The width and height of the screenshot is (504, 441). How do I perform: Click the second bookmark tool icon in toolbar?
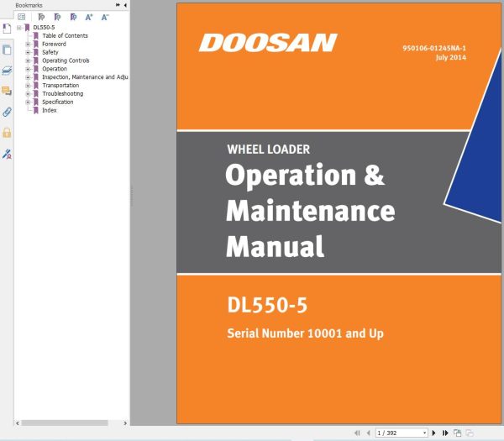pos(57,17)
